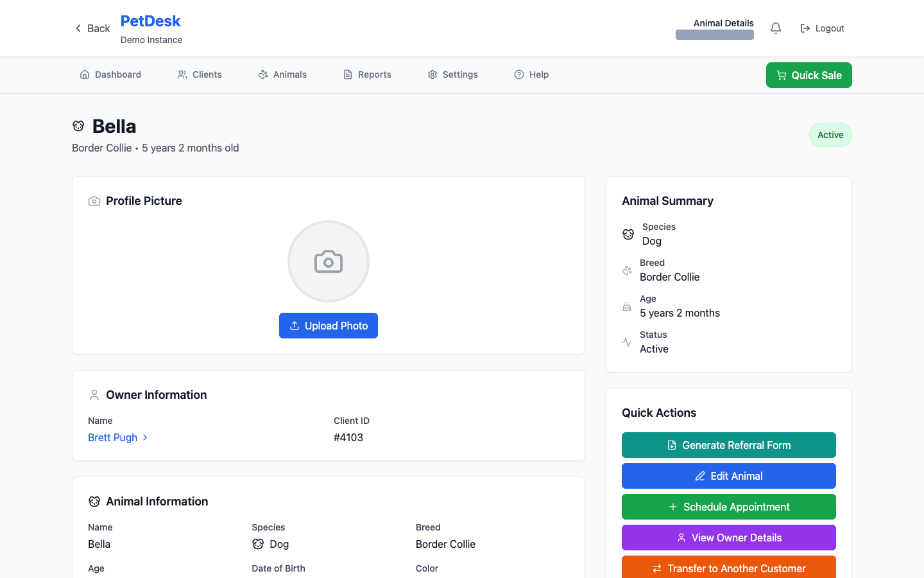The image size is (924, 578).
Task: Click the upload icon in Upload Photo button
Action: 295,326
